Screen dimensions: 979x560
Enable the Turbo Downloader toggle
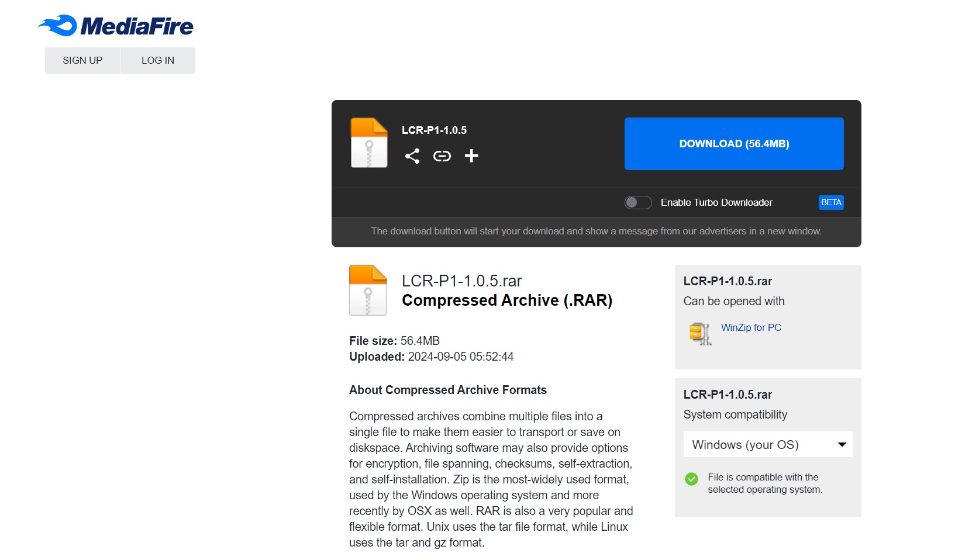[x=638, y=202]
